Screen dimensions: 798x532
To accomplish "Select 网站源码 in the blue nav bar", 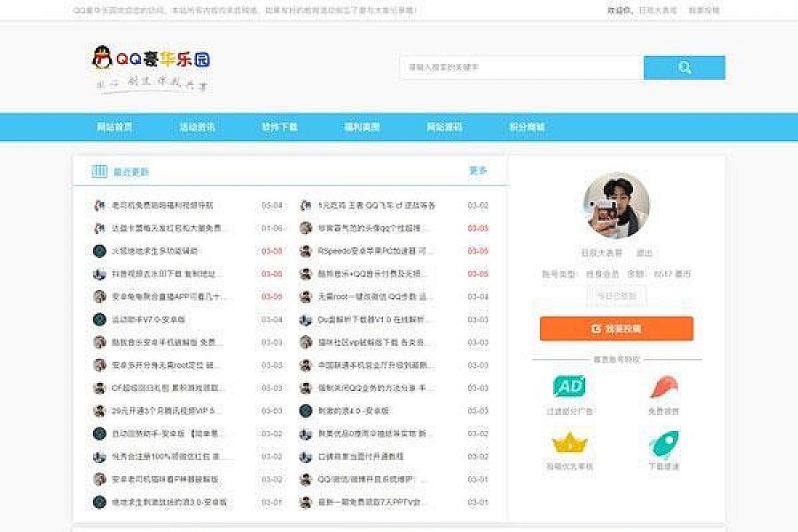I will (x=444, y=127).
